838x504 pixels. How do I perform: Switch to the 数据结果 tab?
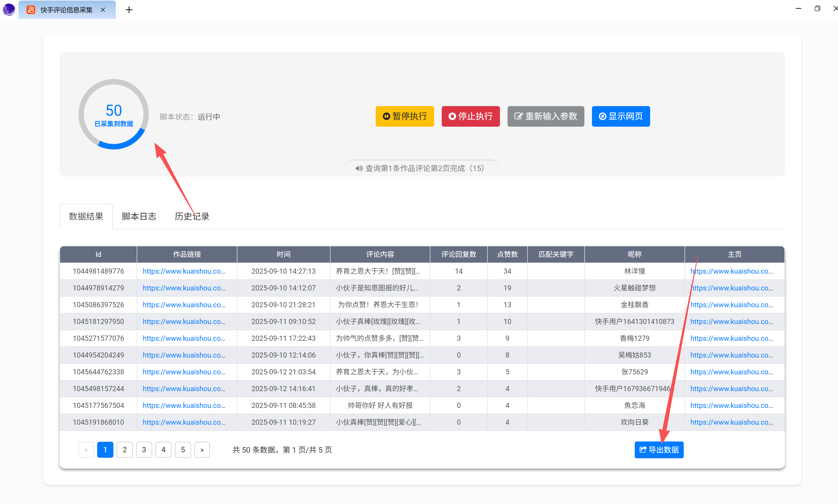pos(86,216)
